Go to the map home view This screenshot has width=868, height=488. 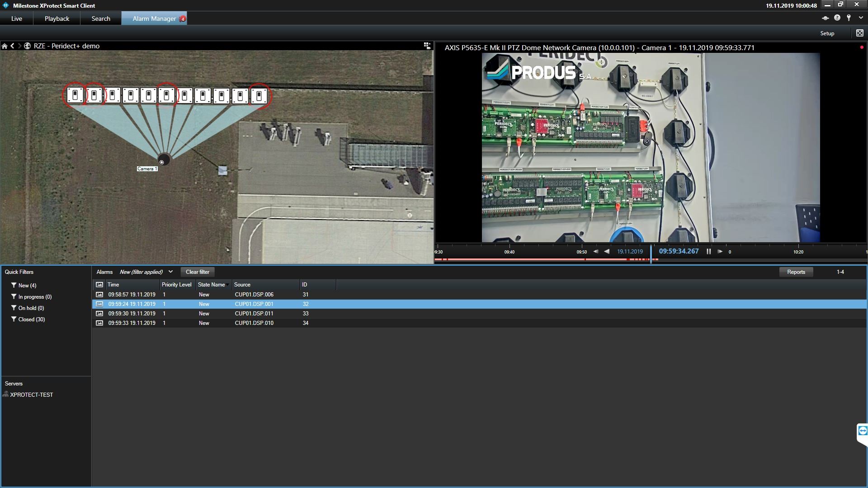pyautogui.click(x=5, y=46)
